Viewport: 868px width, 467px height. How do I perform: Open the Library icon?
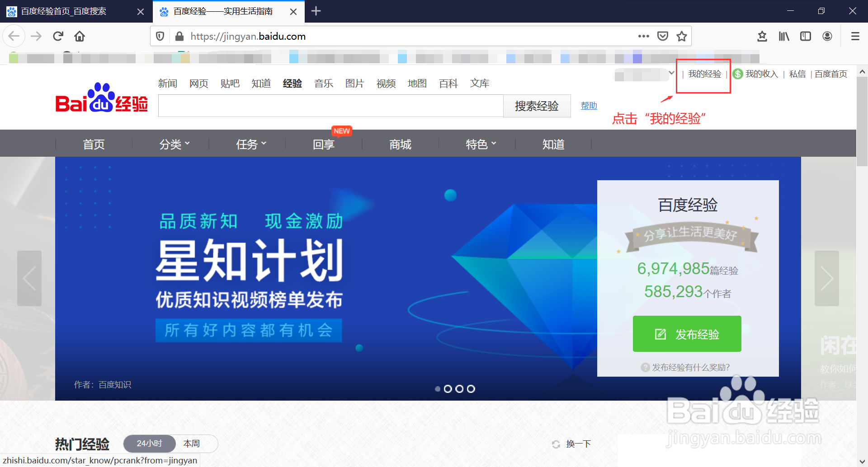(784, 36)
